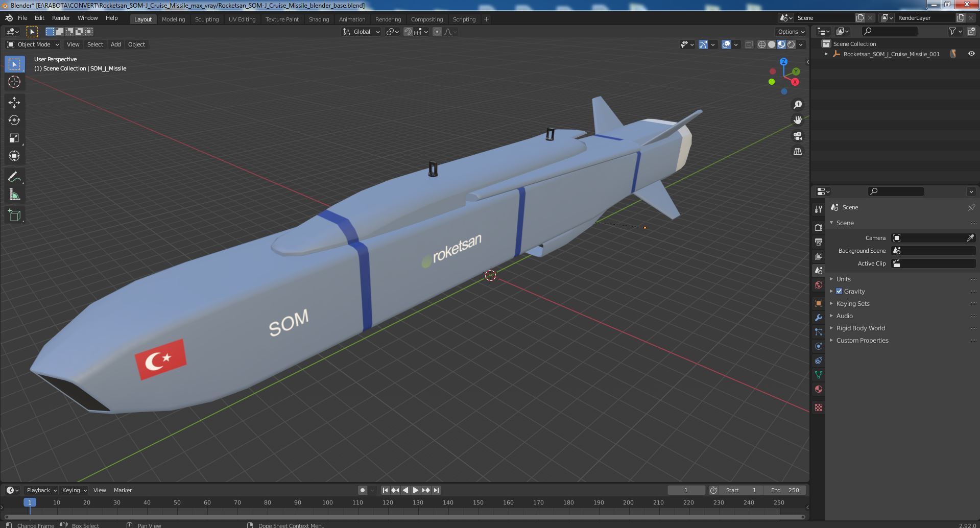Open the Global transform orientation dropdown
Viewport: 980px width, 528px height.
362,32
